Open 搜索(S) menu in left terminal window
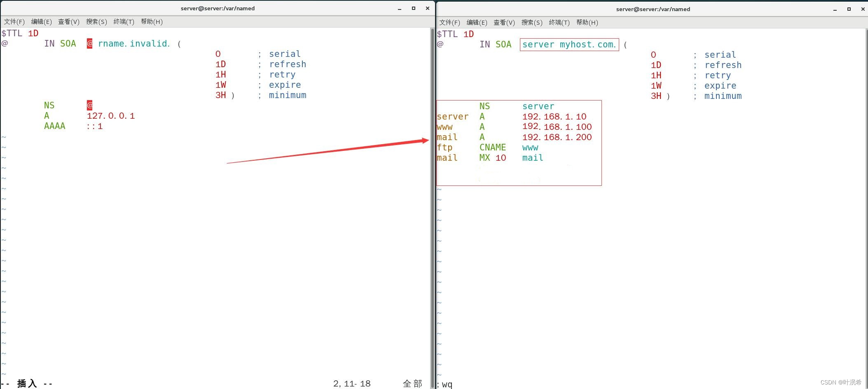This screenshot has height=389, width=868. [96, 22]
